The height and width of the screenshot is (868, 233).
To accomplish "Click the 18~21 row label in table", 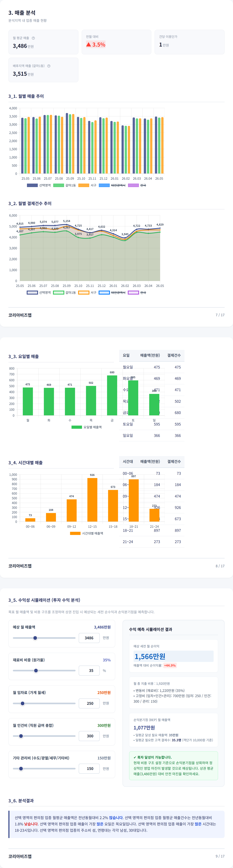I will (128, 530).
